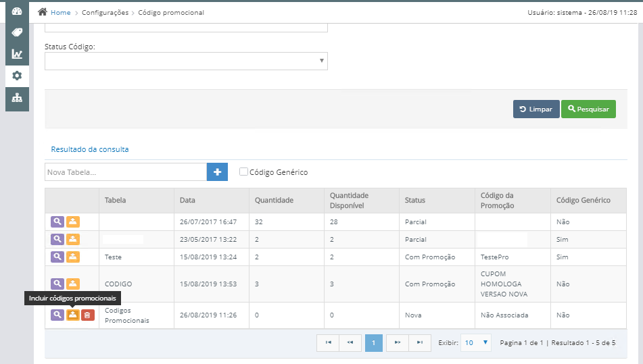Click the Resultado da consulta heading link
Image resolution: width=643 pixels, height=364 pixels.
point(90,149)
